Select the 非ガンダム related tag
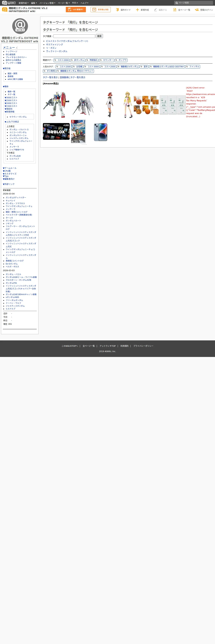The height and width of the screenshot is (644, 215). (x=78, y=60)
